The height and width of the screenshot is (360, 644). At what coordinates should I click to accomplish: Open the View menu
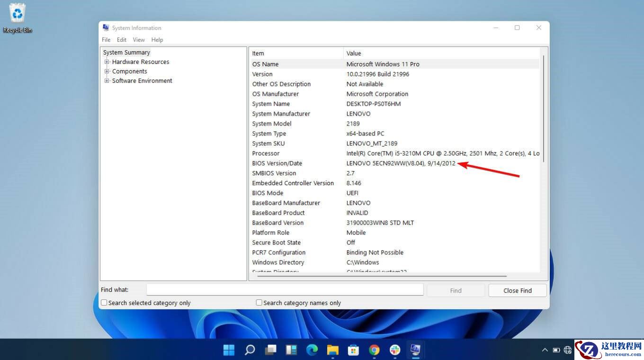pyautogui.click(x=138, y=40)
